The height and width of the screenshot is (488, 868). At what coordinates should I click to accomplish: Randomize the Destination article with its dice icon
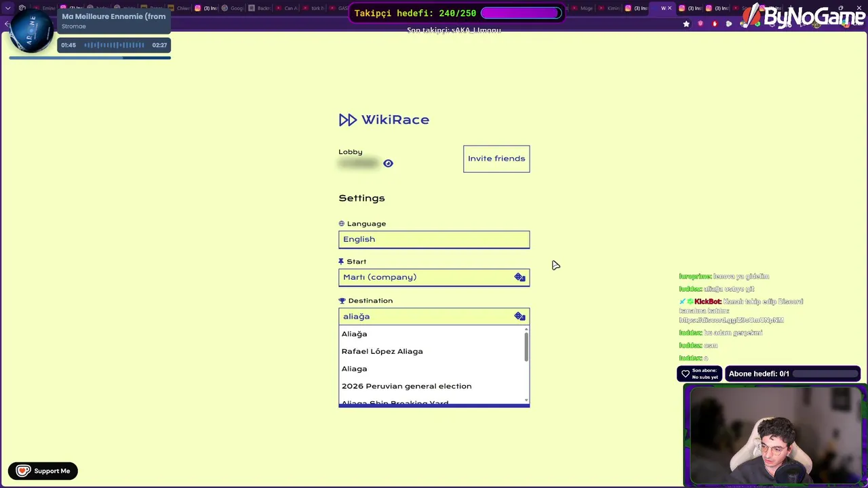pos(519,317)
